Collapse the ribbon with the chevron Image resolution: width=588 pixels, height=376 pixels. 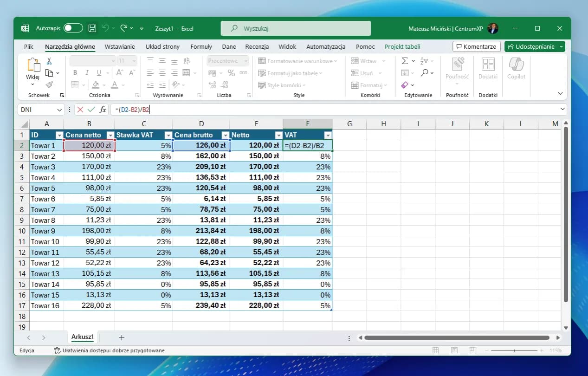pos(560,93)
